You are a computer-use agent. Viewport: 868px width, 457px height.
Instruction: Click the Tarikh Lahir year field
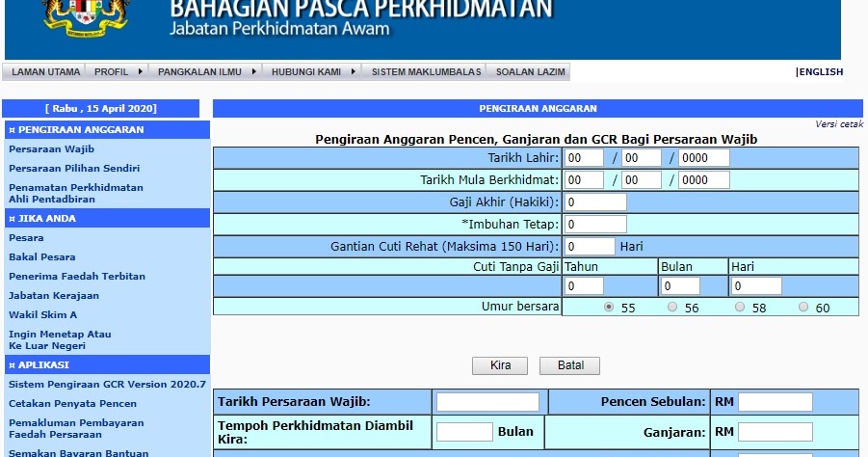704,158
